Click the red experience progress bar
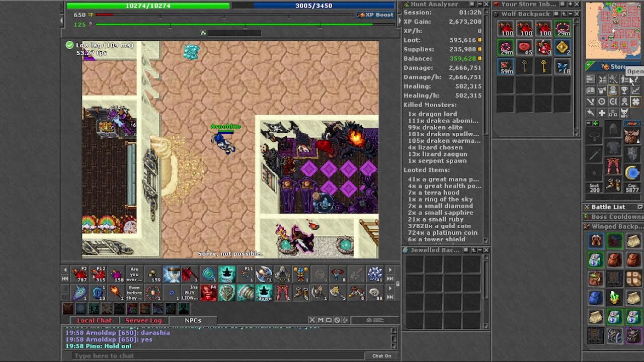 pos(224,15)
